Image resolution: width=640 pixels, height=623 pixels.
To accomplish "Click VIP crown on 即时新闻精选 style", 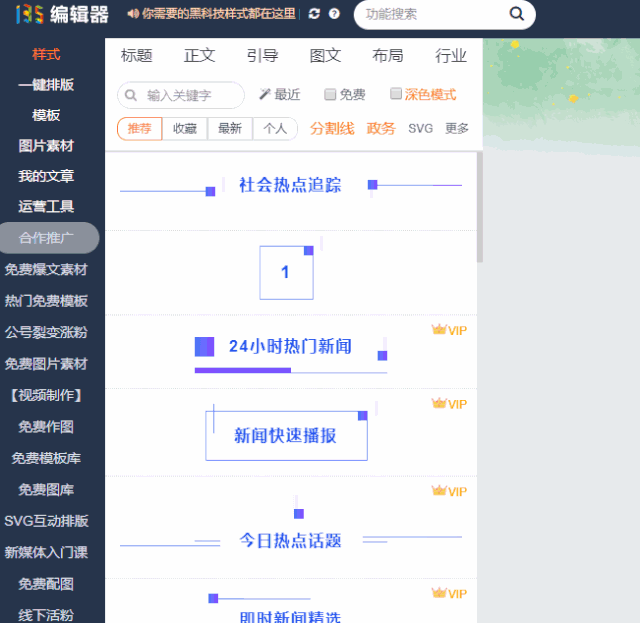I will (449, 593).
